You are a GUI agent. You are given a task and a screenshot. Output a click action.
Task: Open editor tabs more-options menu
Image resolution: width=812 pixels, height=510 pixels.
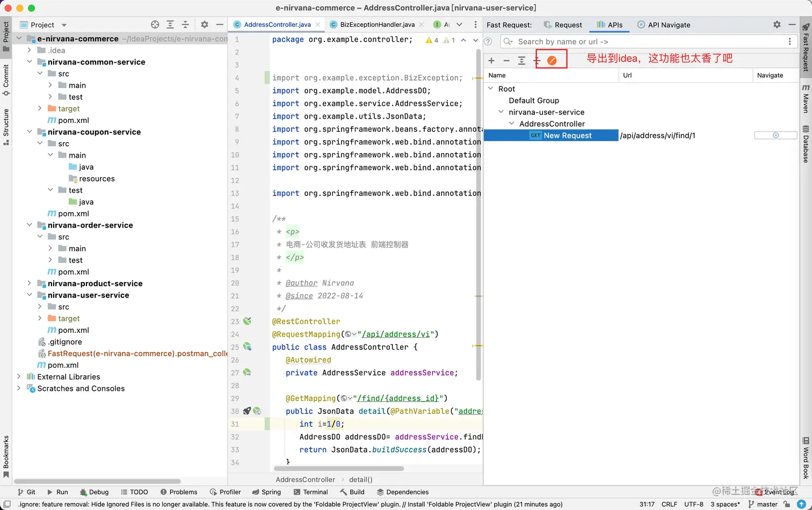click(475, 25)
